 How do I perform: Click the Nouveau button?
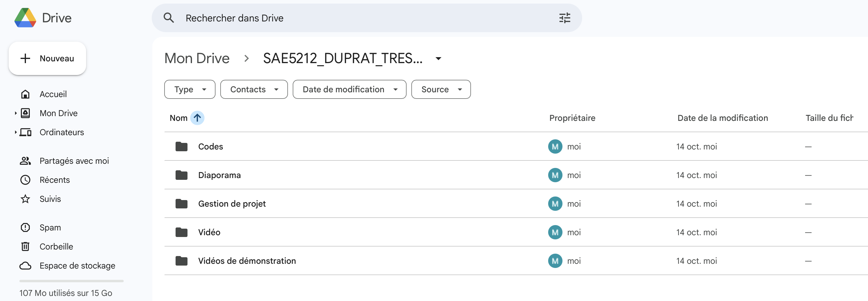coord(47,58)
